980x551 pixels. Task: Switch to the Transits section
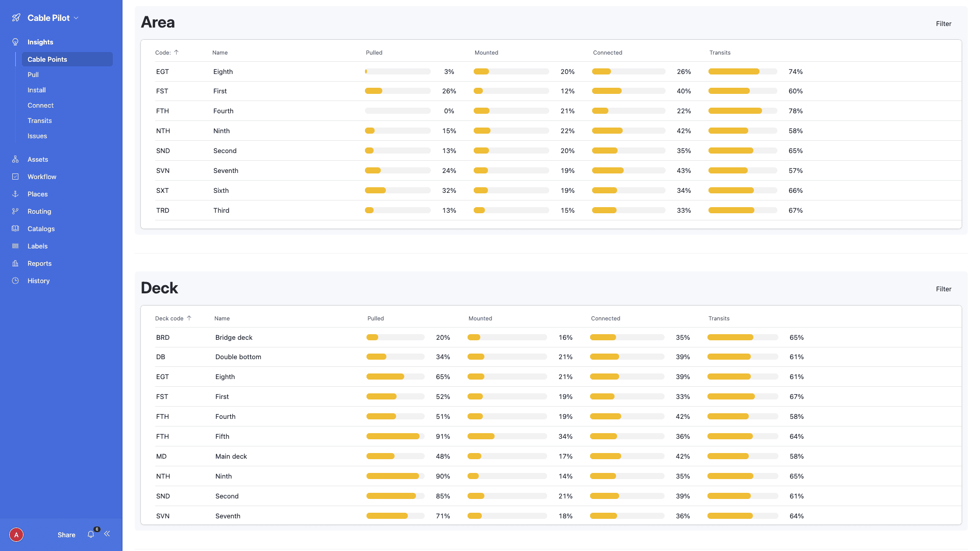tap(39, 120)
